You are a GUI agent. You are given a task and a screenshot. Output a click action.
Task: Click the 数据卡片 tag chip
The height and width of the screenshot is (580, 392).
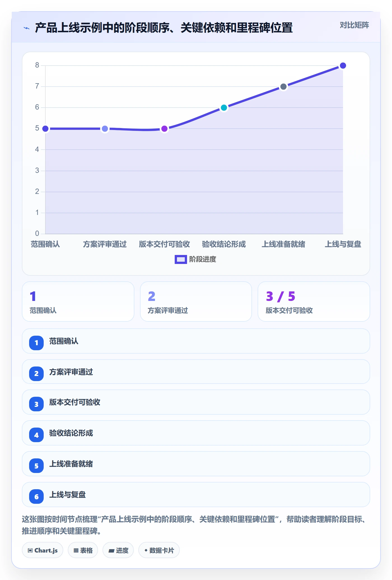pyautogui.click(x=159, y=550)
